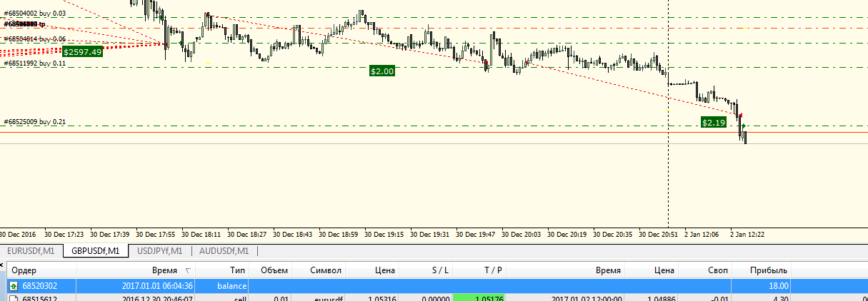Click the balance icon in row 68520302
The height and width of the screenshot is (301, 868).
click(13, 285)
